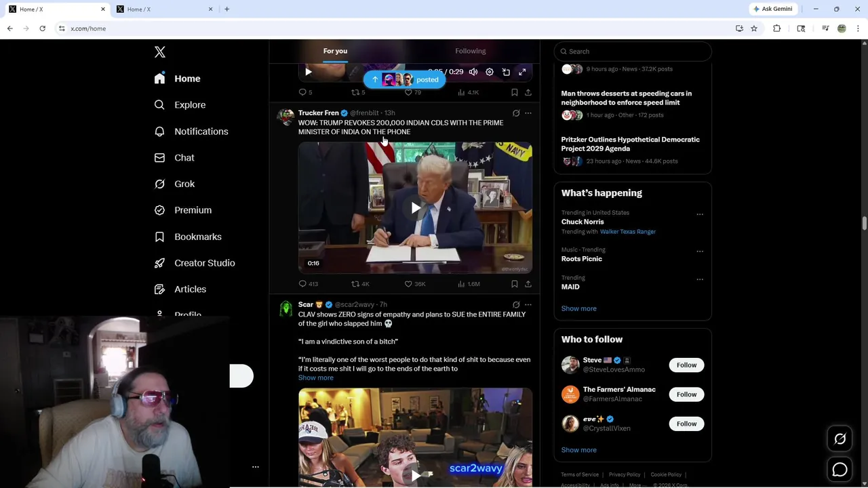Expand Scar post with Show more
The width and height of the screenshot is (868, 488).
click(315, 378)
